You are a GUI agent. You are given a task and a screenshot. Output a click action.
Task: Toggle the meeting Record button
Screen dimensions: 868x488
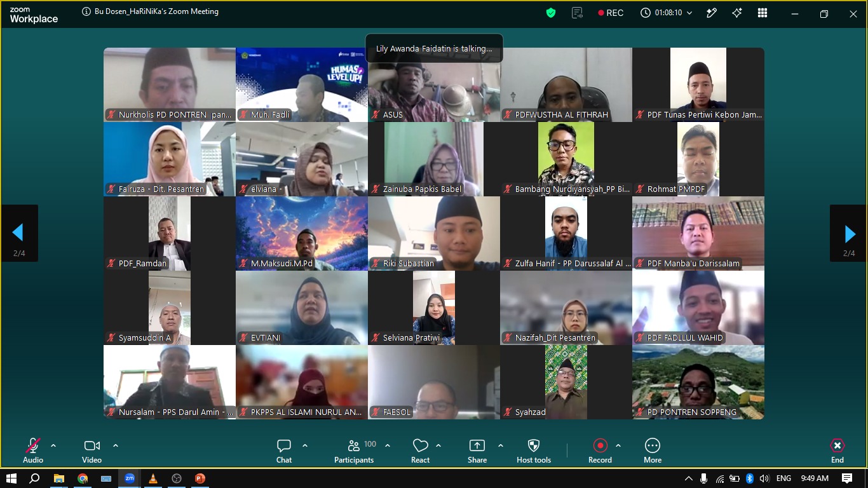600,451
